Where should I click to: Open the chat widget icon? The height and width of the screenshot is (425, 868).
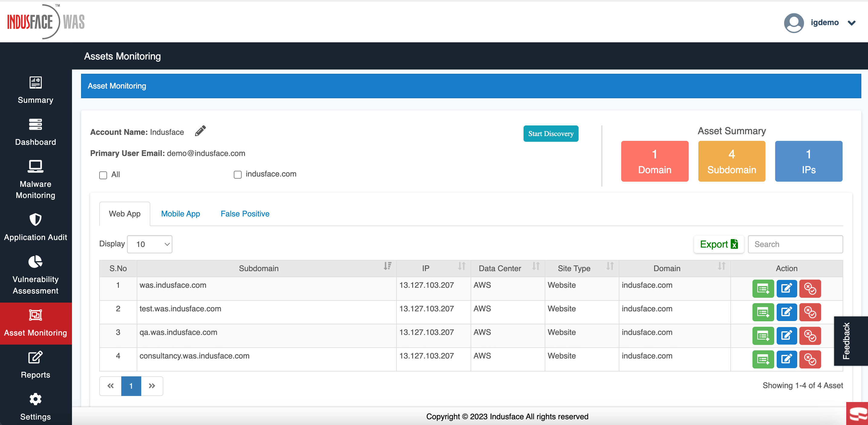[x=857, y=414]
